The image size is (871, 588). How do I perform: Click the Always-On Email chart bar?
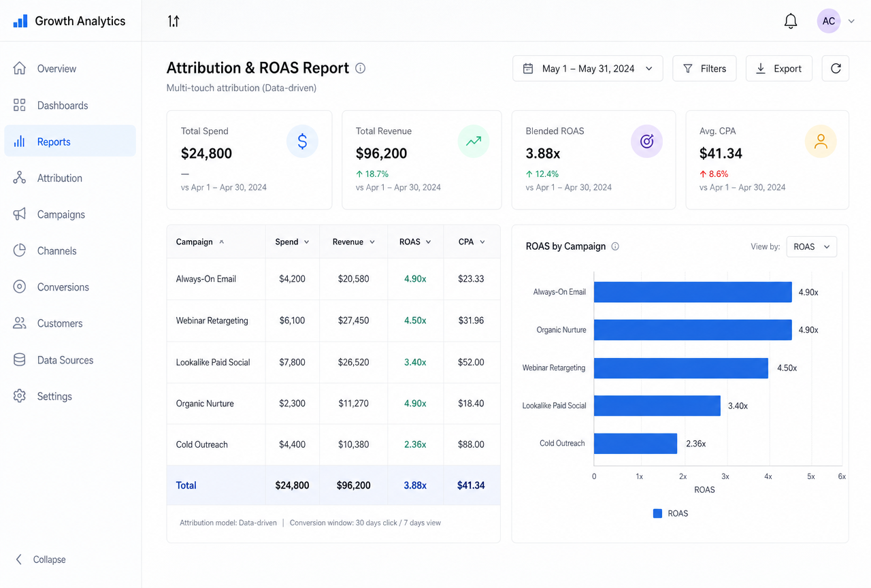693,292
